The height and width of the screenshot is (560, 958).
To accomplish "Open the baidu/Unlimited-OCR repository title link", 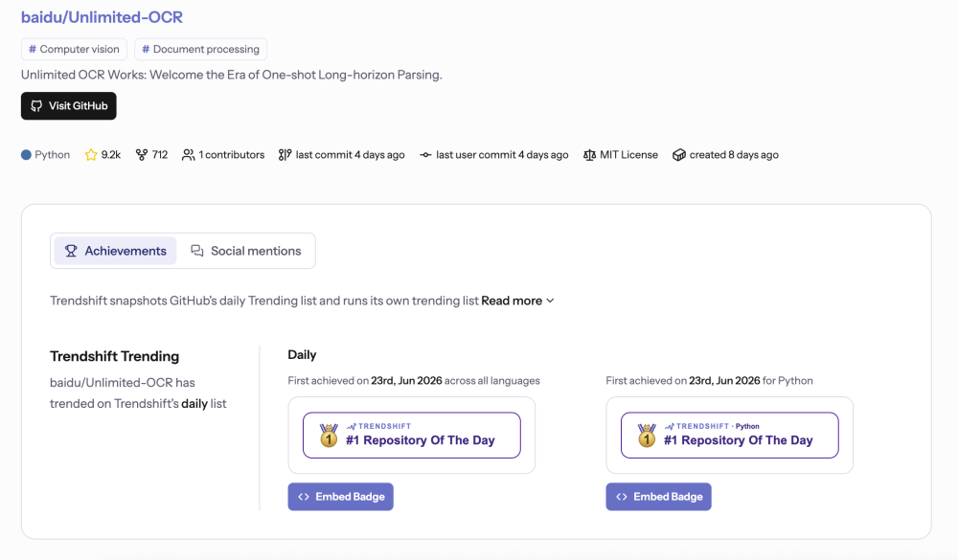I will [102, 17].
